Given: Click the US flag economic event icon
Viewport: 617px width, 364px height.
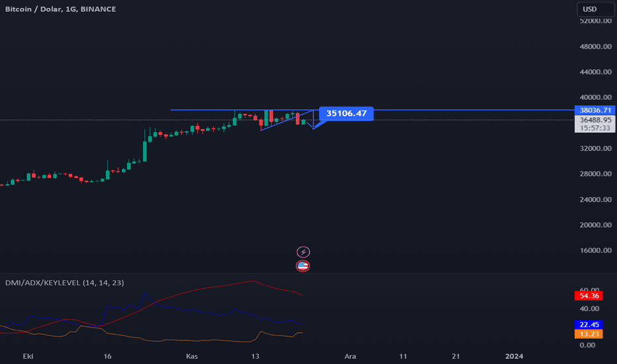Looking at the screenshot, I should [x=303, y=266].
